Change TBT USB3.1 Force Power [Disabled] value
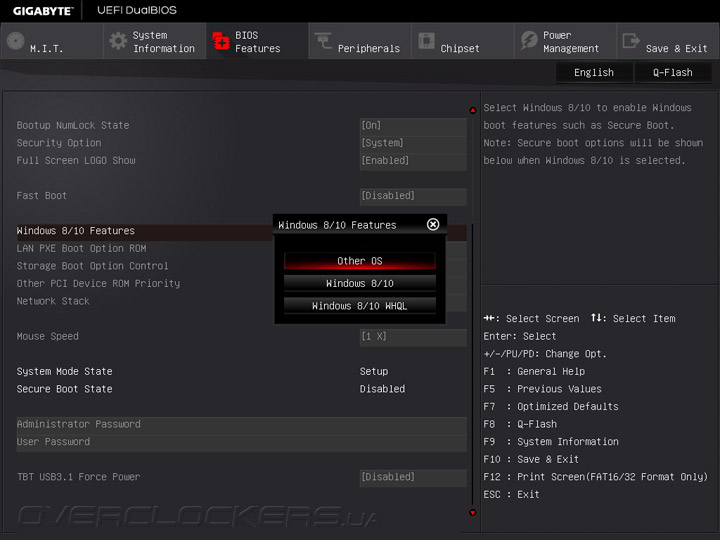The height and width of the screenshot is (540, 720). [x=413, y=477]
